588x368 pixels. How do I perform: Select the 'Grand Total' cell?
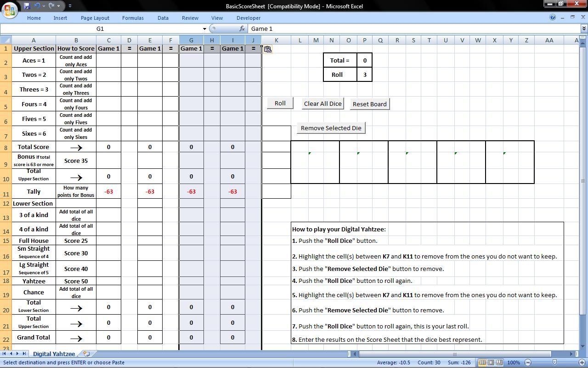pos(34,337)
